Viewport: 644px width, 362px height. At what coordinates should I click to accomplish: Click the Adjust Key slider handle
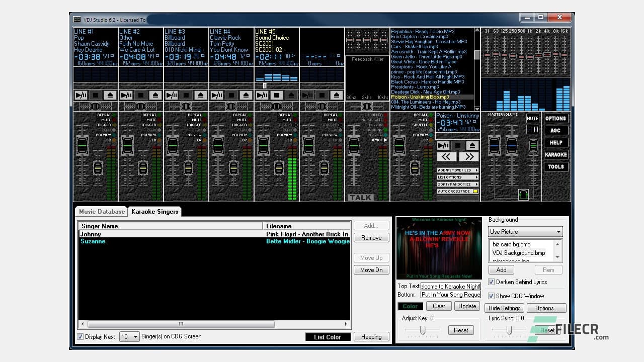click(422, 330)
